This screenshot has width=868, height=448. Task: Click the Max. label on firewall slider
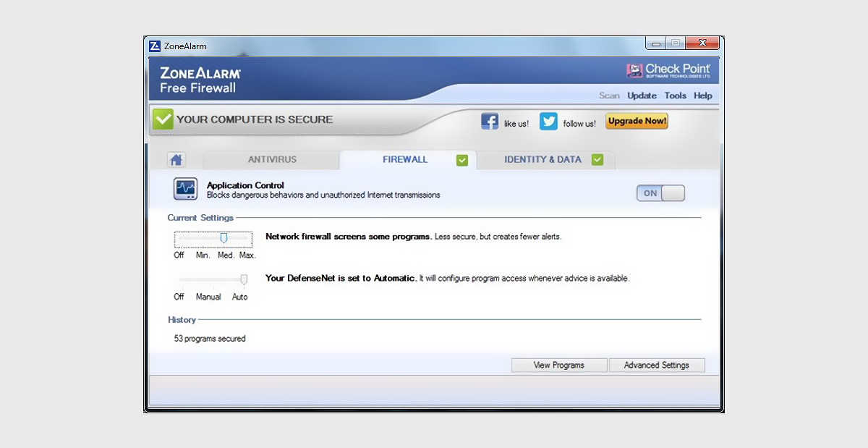[247, 255]
